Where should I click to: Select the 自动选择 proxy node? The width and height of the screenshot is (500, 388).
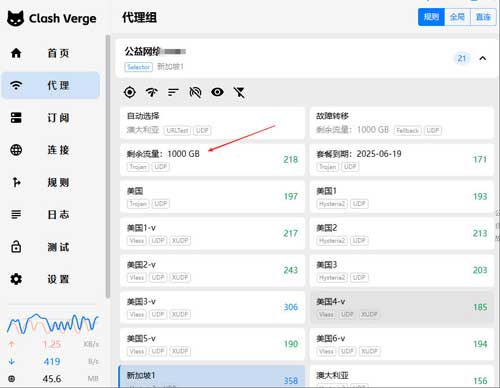(x=212, y=123)
